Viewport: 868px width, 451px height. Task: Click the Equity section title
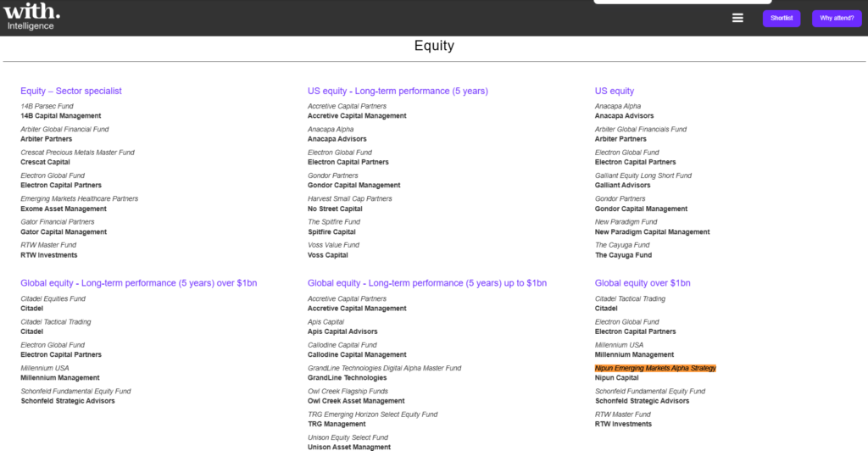(x=434, y=46)
